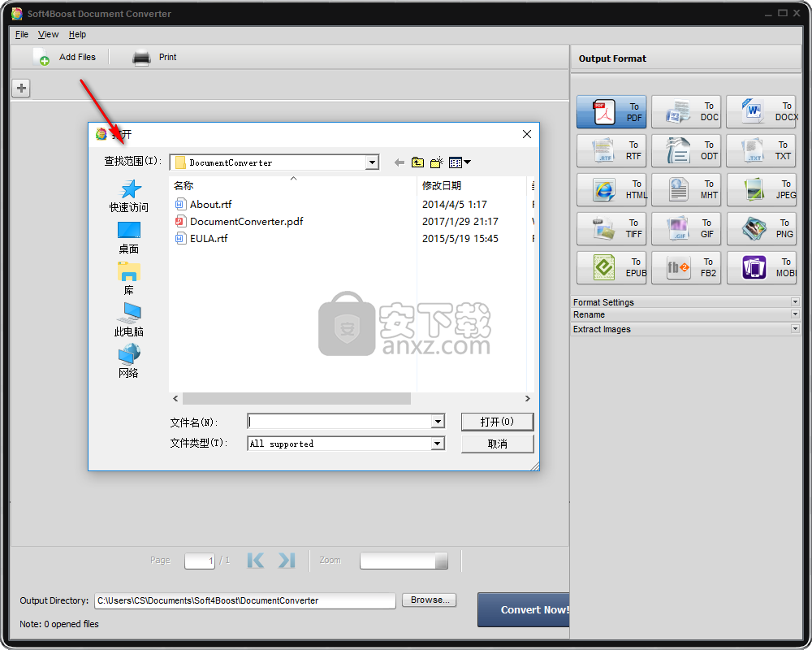Set output format to GIF
The width and height of the screenshot is (812, 650).
point(685,228)
